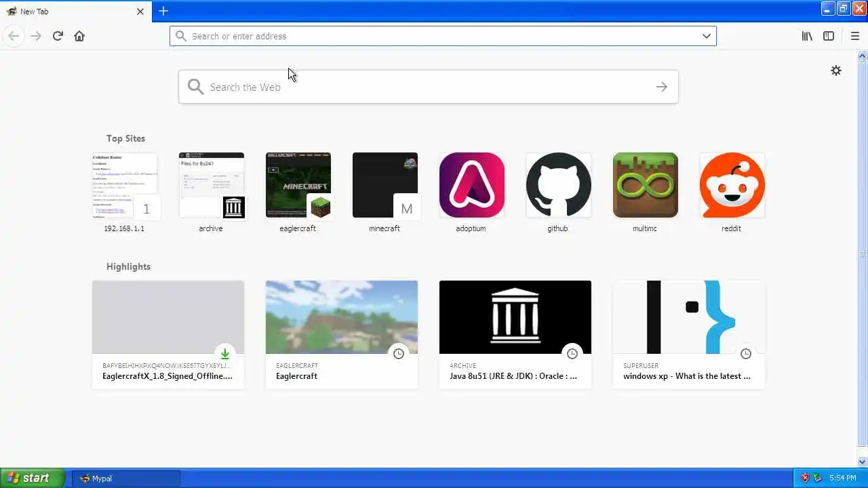Show the sidebars panel icon
The height and width of the screenshot is (488, 868).
point(829,36)
